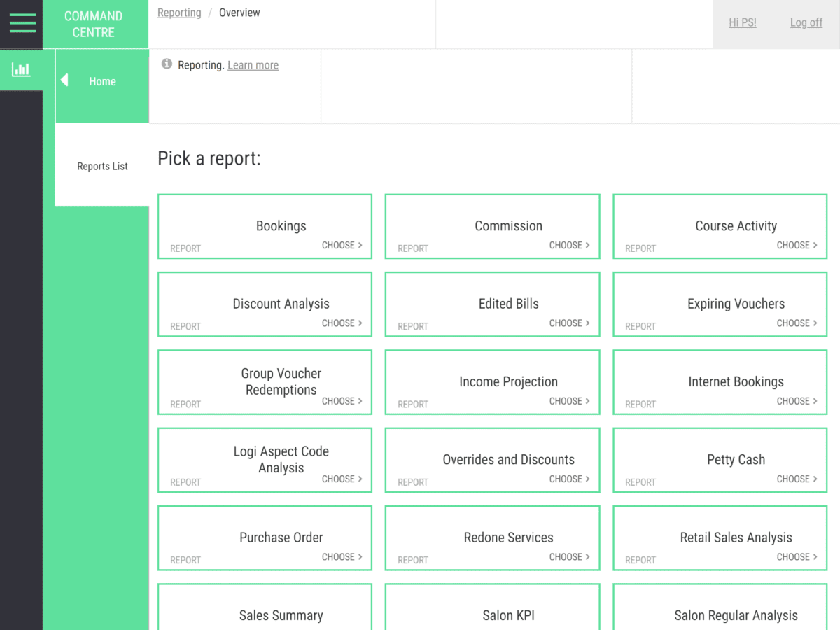
Task: Select the Home menu item
Action: point(102,81)
